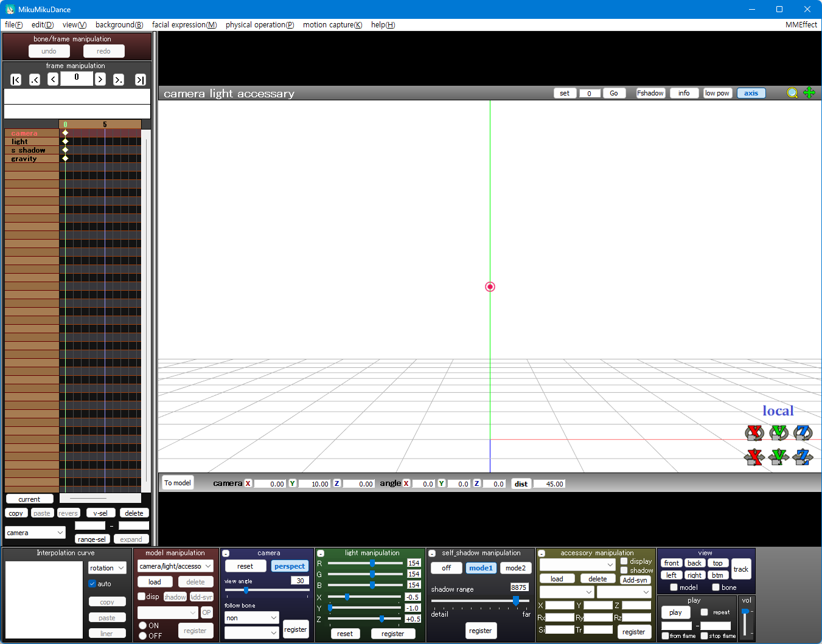The image size is (822, 644).
Task: Open the disabled dropdown next to OP button
Action: [168, 612]
